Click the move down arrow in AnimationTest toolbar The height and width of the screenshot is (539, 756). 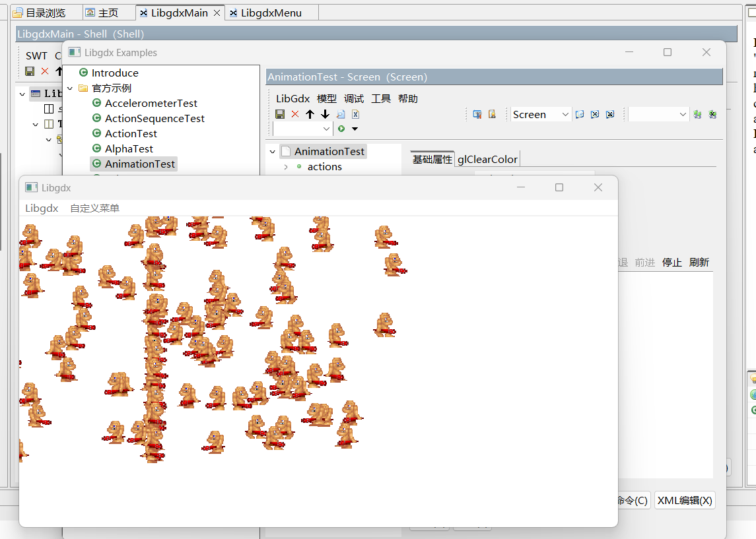click(326, 114)
